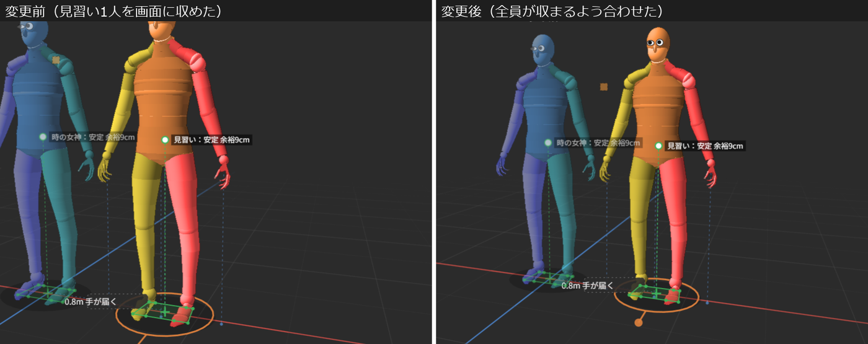Click label "見習い：安定 余裕9cm" in 変更前 view
Screen dimensions: 868x344
click(211, 140)
